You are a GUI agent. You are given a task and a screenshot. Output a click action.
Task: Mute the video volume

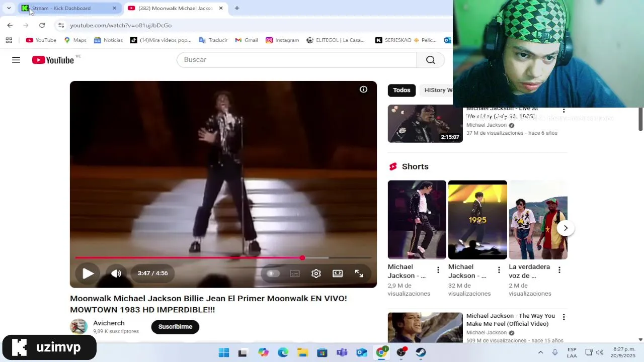(116, 274)
